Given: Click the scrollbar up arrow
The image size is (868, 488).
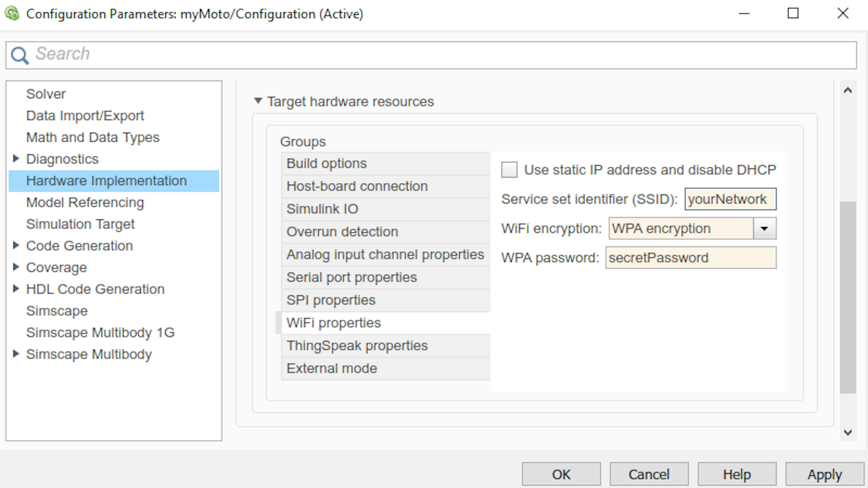Looking at the screenshot, I should pyautogui.click(x=848, y=90).
